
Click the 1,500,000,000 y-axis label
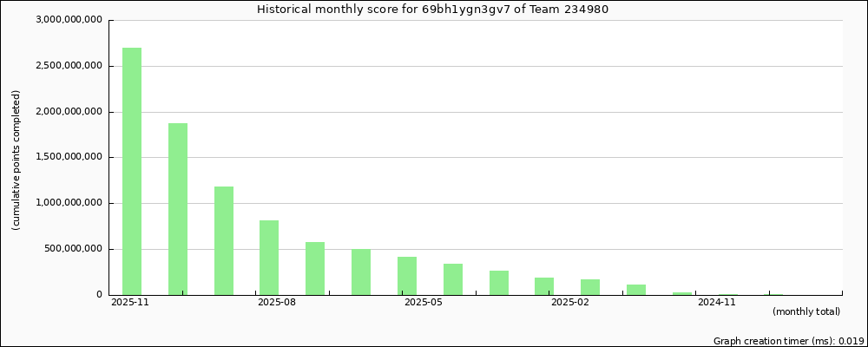coord(69,158)
